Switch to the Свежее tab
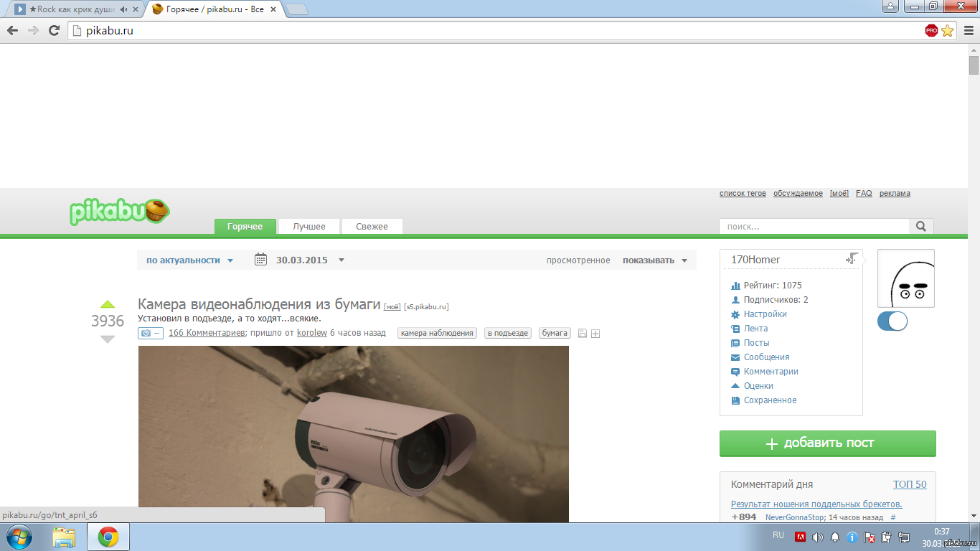This screenshot has height=551, width=980. click(x=372, y=226)
